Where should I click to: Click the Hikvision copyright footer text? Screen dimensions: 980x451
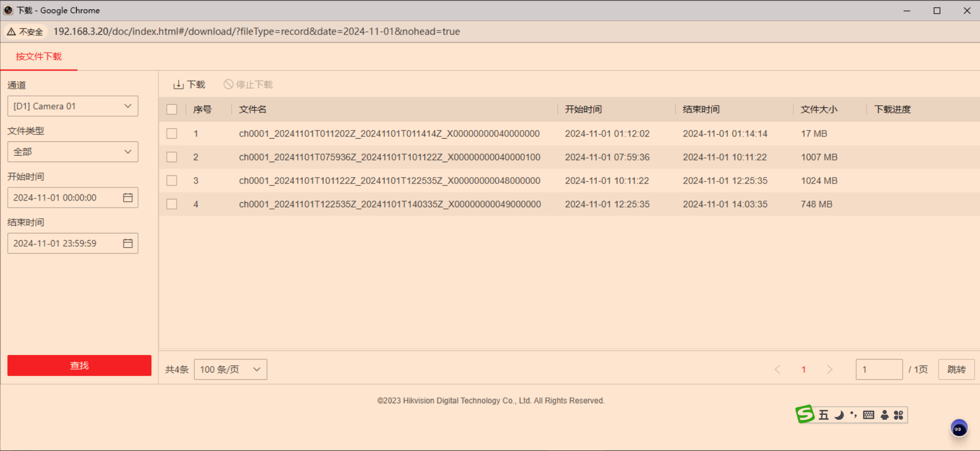[x=491, y=401]
